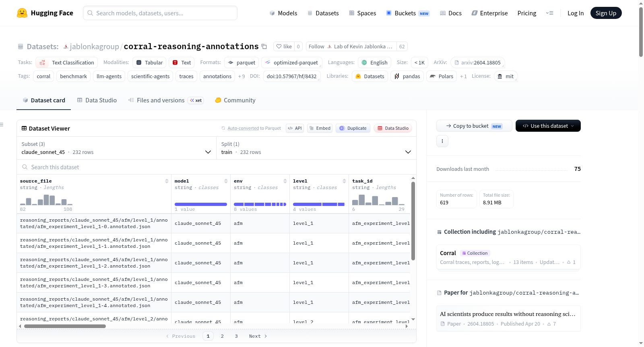Click the Copy to bucket button

(x=474, y=126)
